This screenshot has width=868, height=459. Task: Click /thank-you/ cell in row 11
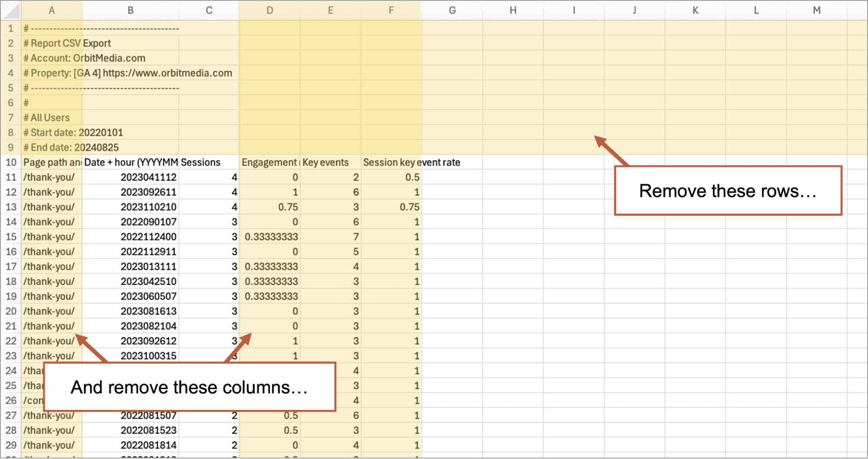pos(52,177)
